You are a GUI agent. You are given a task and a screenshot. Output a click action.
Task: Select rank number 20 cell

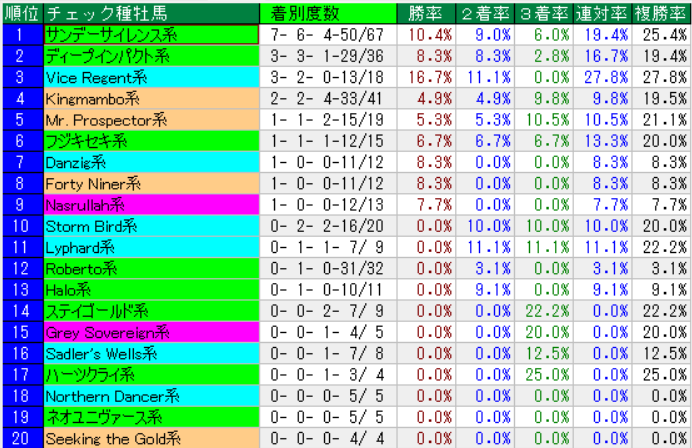click(23, 438)
